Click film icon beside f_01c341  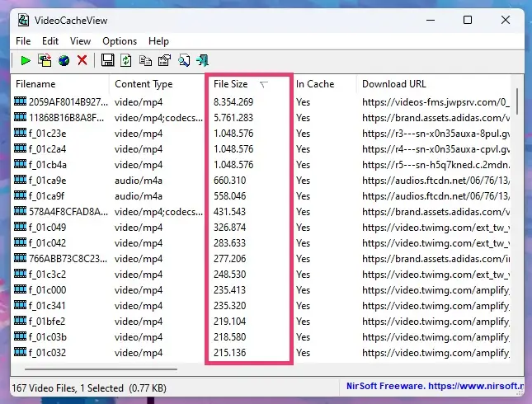point(20,305)
